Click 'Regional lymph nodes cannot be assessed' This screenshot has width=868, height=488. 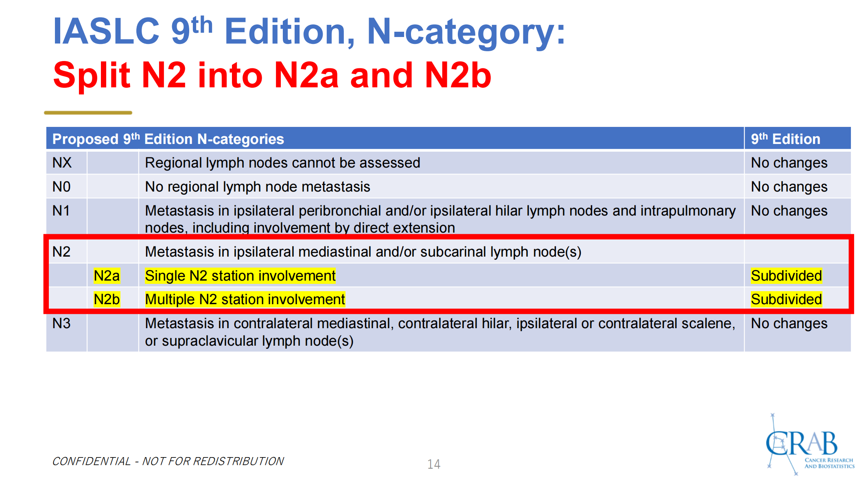click(x=282, y=163)
